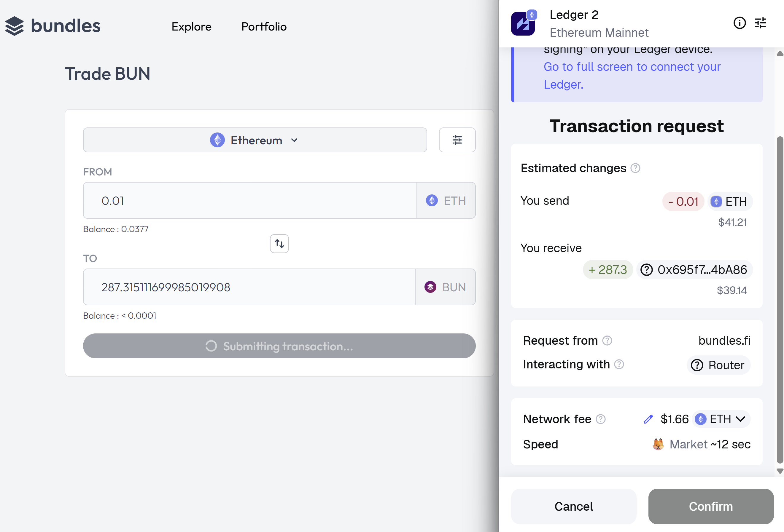Open wallet advanced settings sliders icon
Image resolution: width=784 pixels, height=532 pixels.
pyautogui.click(x=760, y=23)
